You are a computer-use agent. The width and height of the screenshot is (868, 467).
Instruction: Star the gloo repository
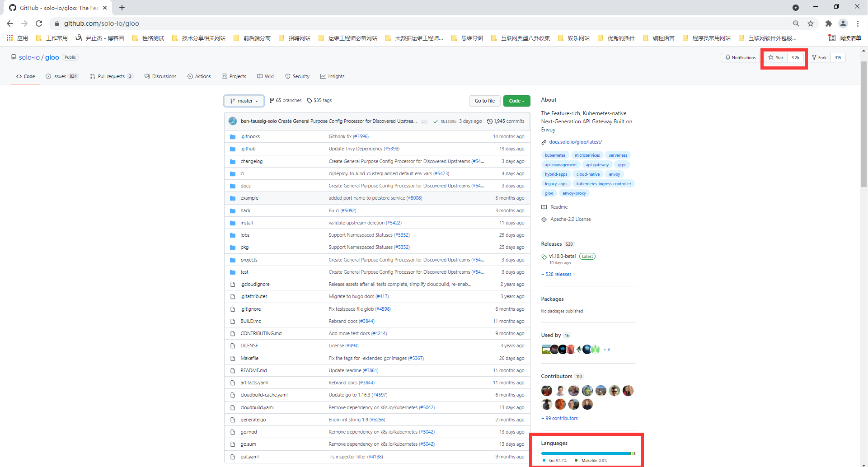pyautogui.click(x=776, y=58)
